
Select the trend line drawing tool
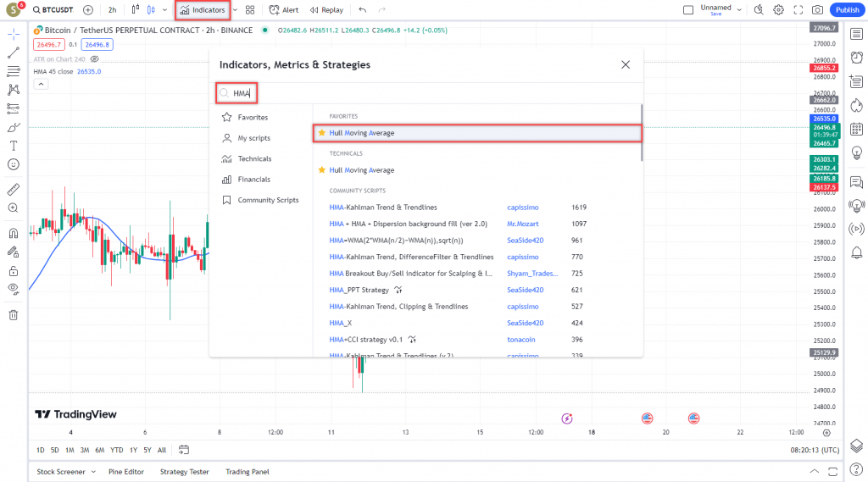coord(14,53)
